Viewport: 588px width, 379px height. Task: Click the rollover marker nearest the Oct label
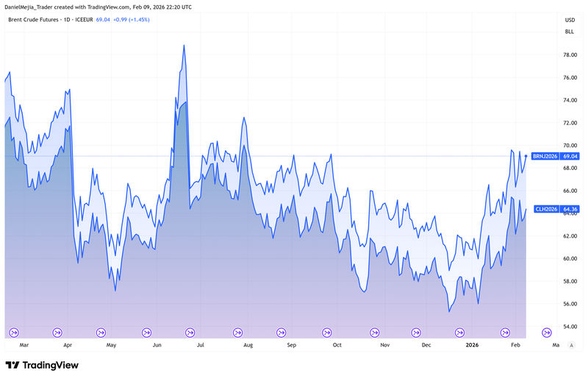326,332
